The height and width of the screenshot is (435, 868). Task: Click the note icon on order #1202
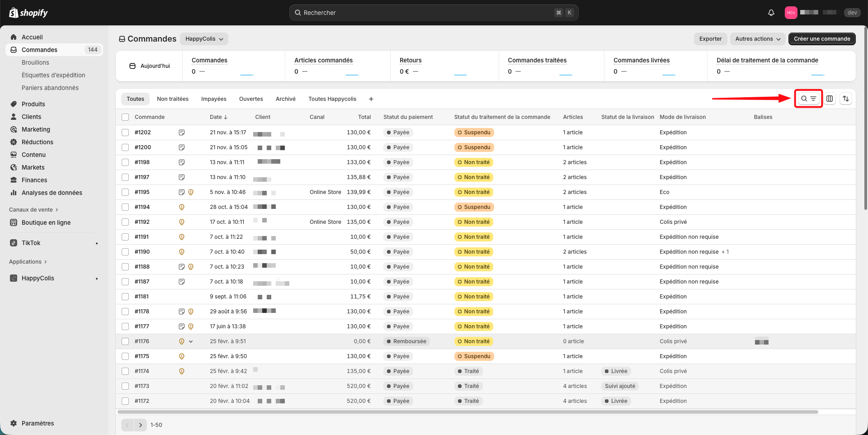pyautogui.click(x=182, y=132)
